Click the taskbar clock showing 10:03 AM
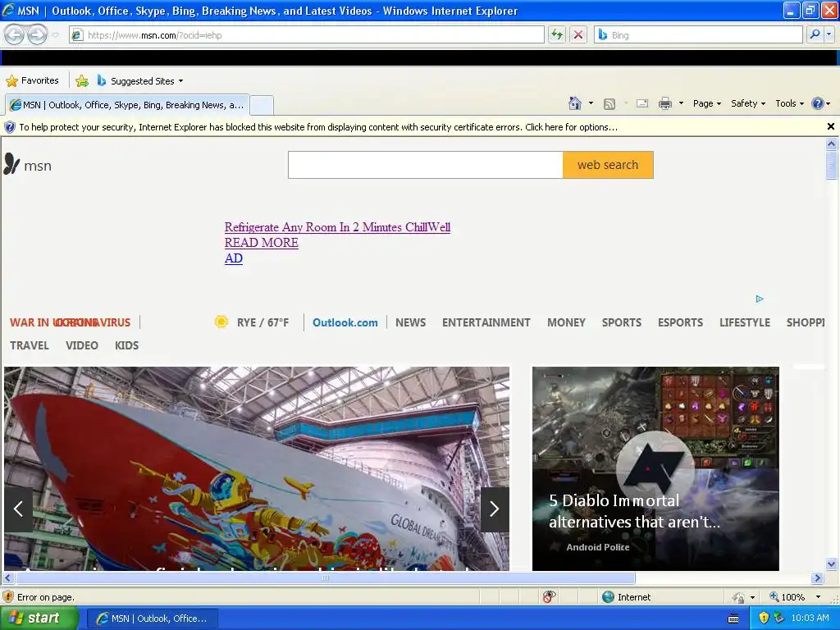 click(x=810, y=619)
